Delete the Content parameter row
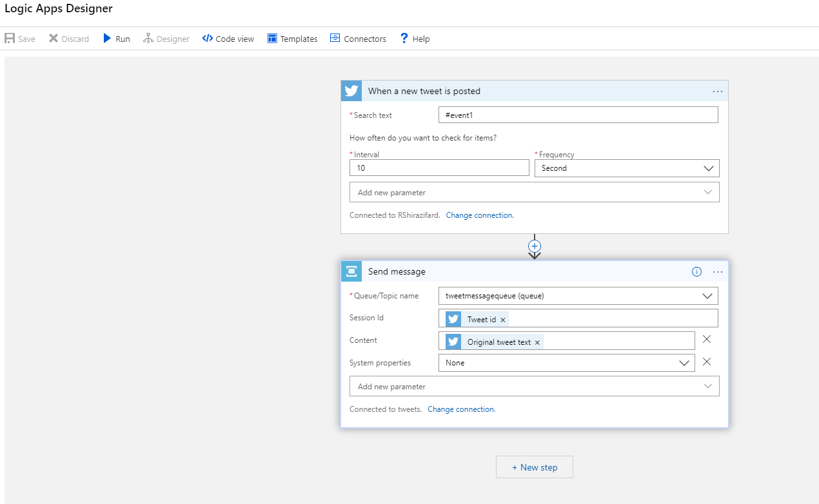 click(x=707, y=340)
